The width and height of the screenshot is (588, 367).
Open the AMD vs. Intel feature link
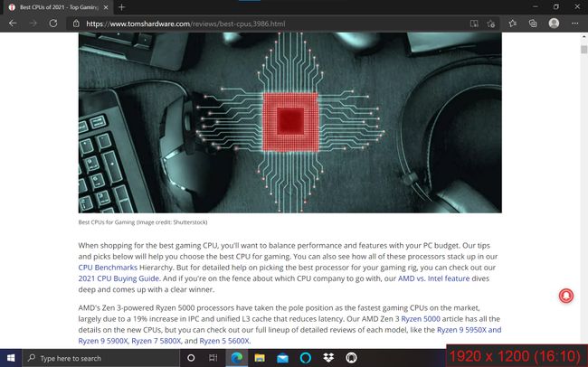pyautogui.click(x=433, y=278)
